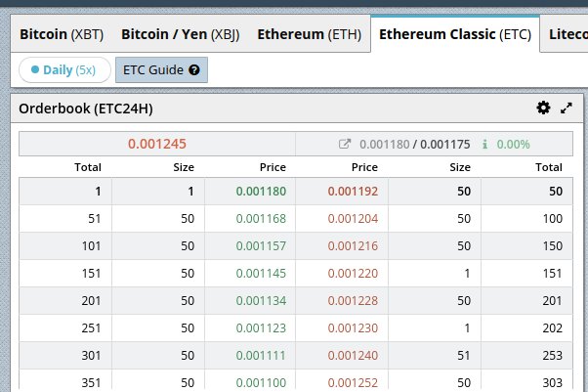
Task: Open help question mark on ETC Guide
Action: pos(194,69)
